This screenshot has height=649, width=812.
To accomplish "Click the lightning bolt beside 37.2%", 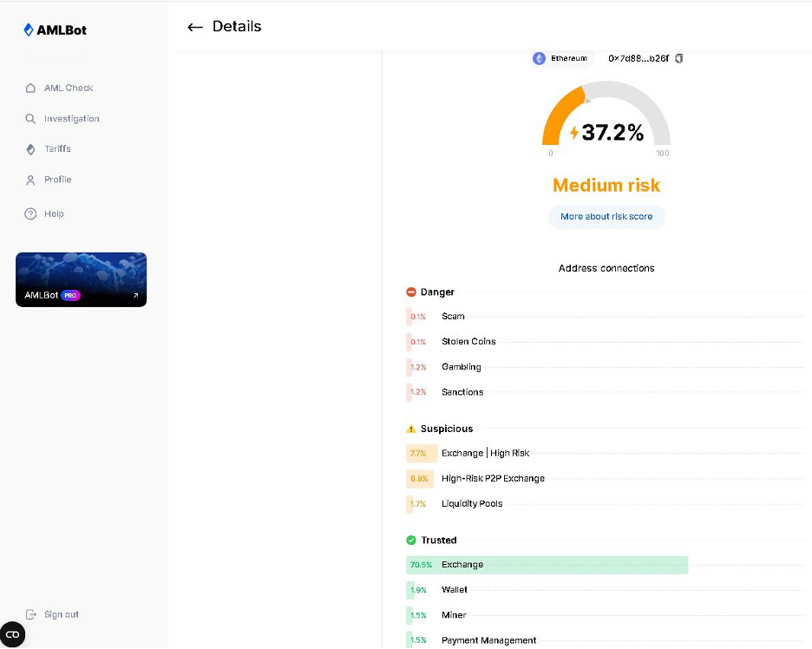I will click(574, 133).
